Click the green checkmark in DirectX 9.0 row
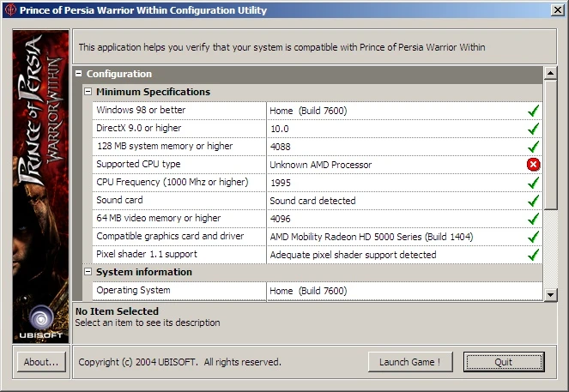Viewport: 569px width, 392px height. 533,129
